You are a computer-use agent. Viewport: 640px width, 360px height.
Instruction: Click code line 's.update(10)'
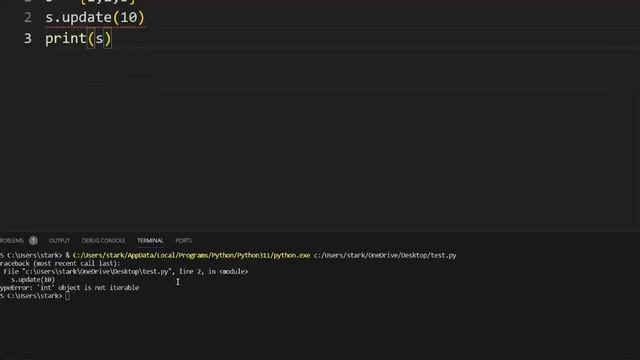tap(95, 18)
